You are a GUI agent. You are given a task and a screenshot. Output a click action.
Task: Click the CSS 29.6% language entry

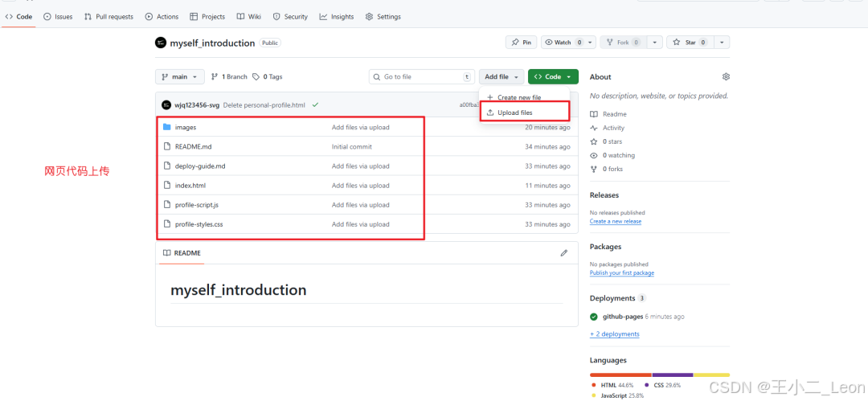[662, 385]
